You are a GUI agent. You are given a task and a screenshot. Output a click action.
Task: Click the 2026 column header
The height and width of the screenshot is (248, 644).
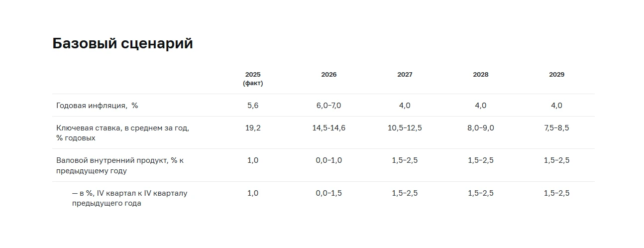click(329, 75)
